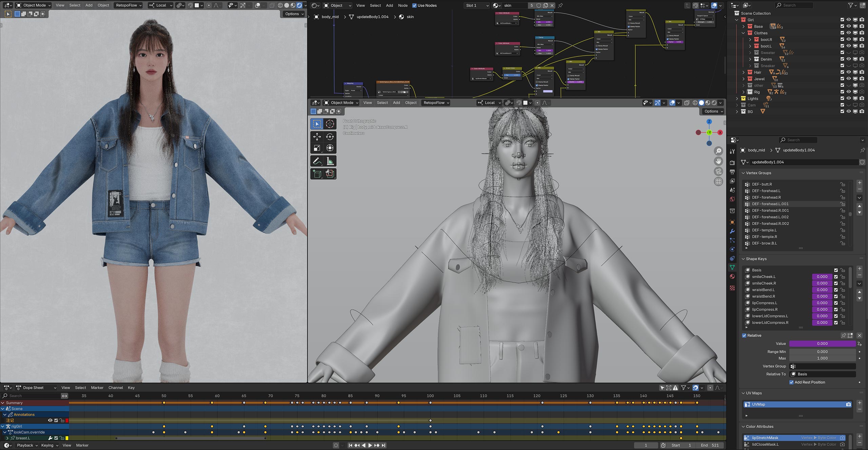Add a new vertex group with plus button

pos(860,183)
